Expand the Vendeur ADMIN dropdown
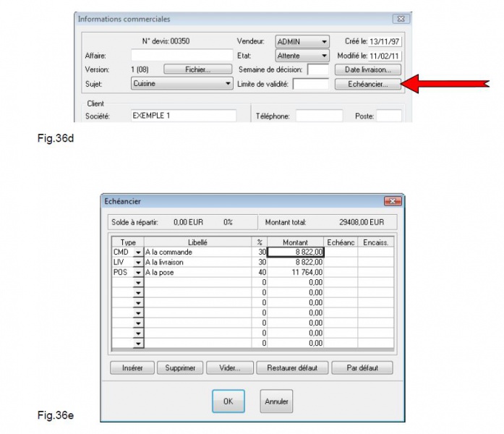This screenshot has height=434, width=504. (324, 42)
